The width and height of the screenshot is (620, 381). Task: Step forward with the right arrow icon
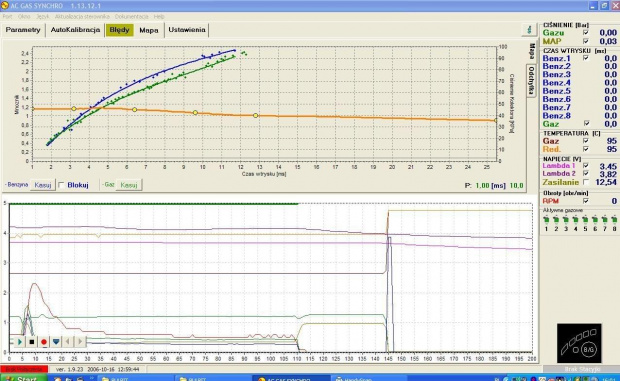[80, 341]
